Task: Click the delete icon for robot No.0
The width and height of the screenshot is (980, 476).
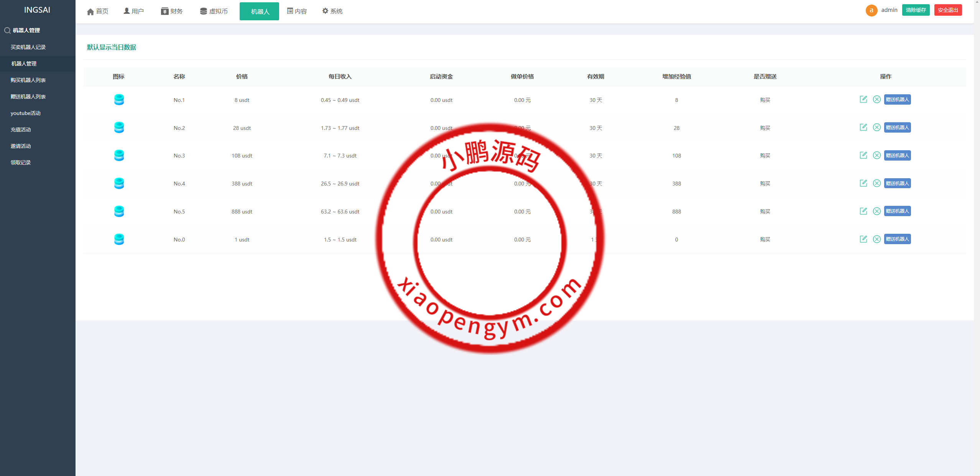Action: point(876,239)
